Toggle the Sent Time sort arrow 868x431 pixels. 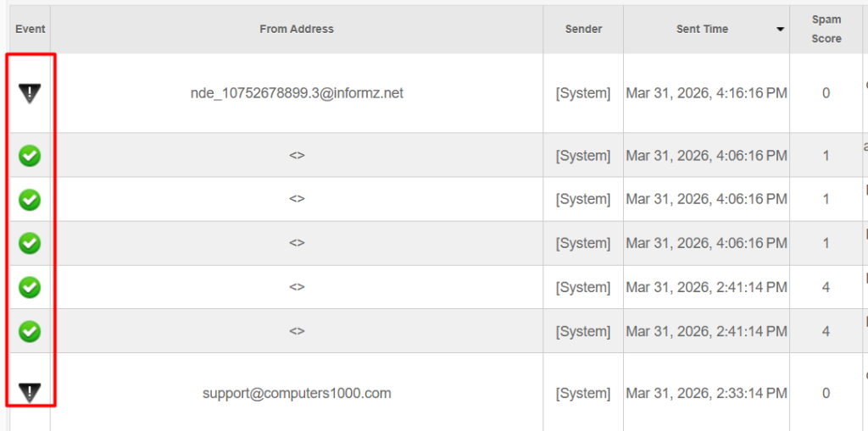(x=780, y=30)
